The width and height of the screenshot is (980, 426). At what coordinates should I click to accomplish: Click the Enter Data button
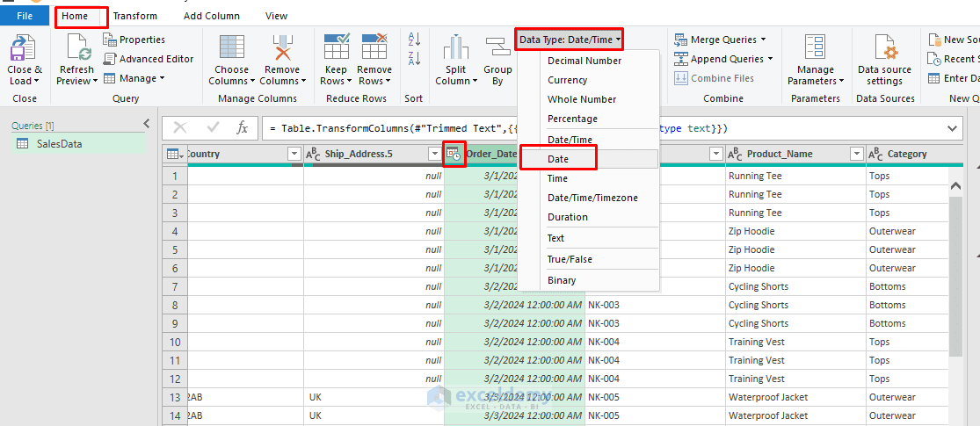pos(953,78)
